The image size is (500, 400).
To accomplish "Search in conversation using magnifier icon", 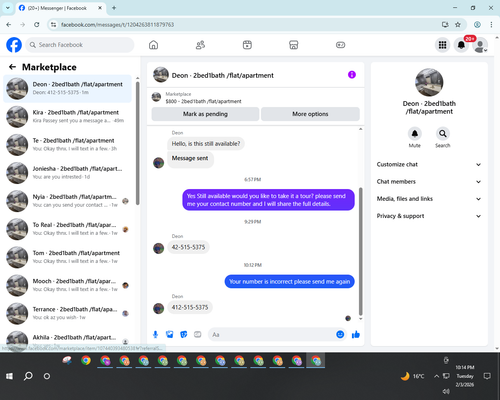I will tap(443, 134).
